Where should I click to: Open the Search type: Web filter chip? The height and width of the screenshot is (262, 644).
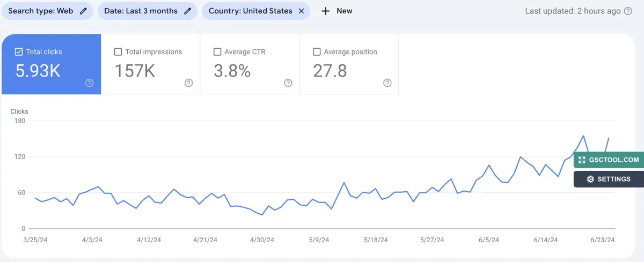40,11
